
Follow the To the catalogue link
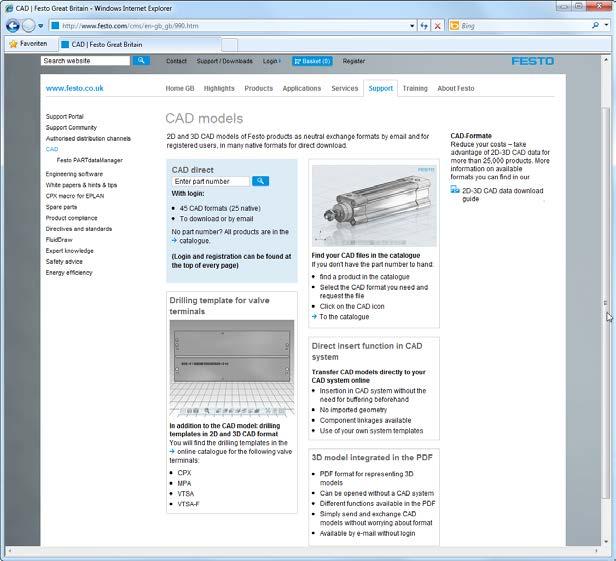point(344,317)
